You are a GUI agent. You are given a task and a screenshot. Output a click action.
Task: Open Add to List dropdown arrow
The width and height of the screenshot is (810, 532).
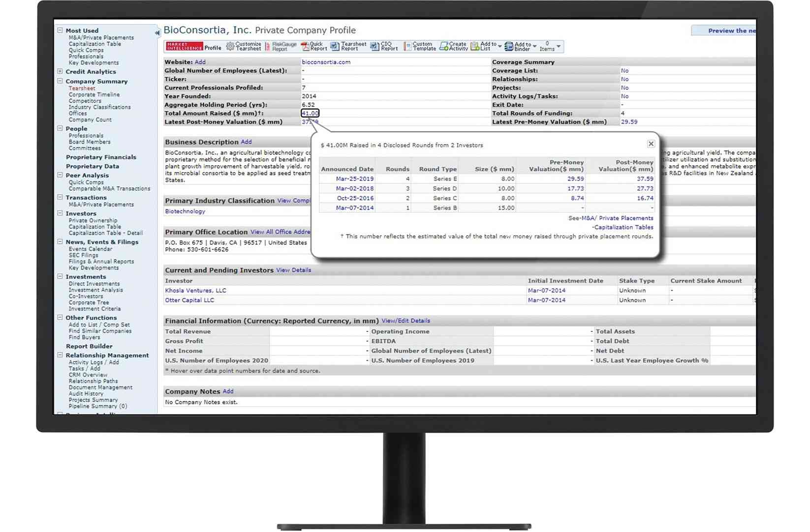(500, 46)
